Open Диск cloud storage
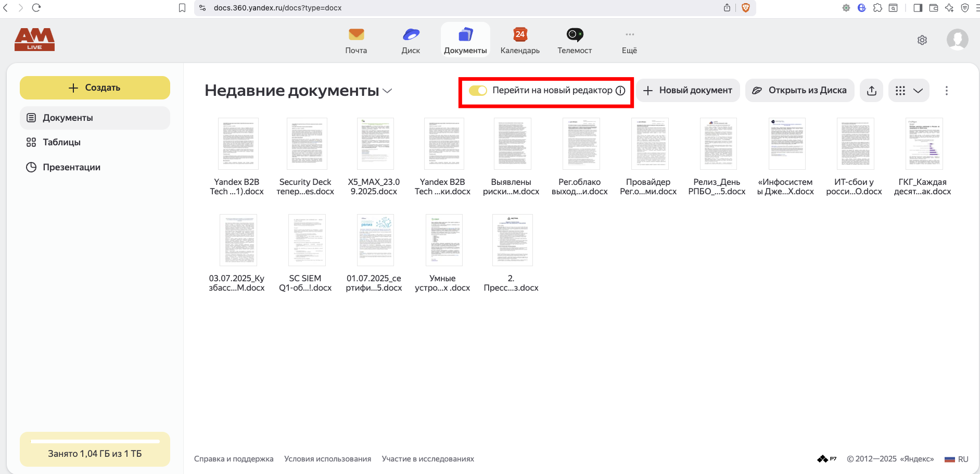This screenshot has height=474, width=980. pos(411,40)
